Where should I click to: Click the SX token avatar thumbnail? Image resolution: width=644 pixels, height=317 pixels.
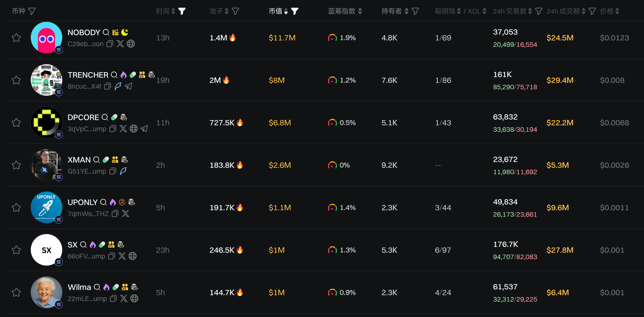tap(46, 250)
